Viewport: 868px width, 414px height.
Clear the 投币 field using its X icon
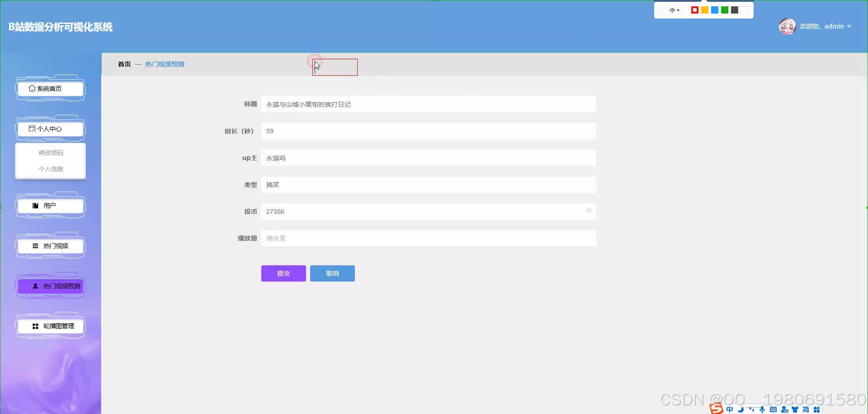589,211
